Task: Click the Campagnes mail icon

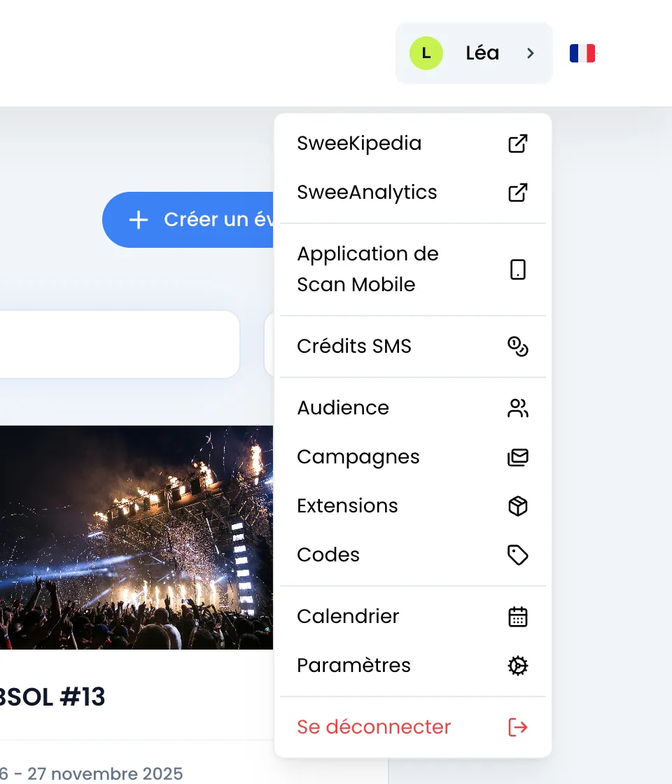Action: (x=517, y=457)
